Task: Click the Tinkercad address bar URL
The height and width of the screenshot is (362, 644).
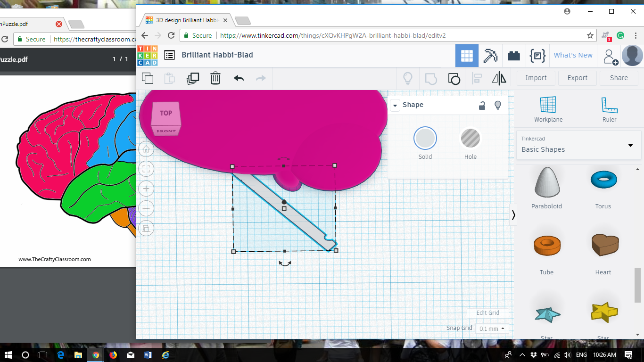Action: pos(333,35)
